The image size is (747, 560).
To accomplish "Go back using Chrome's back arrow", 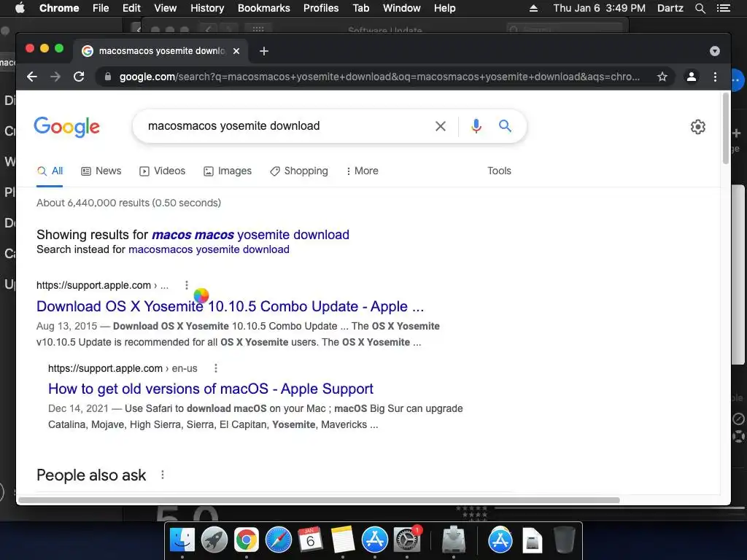I will [32, 77].
